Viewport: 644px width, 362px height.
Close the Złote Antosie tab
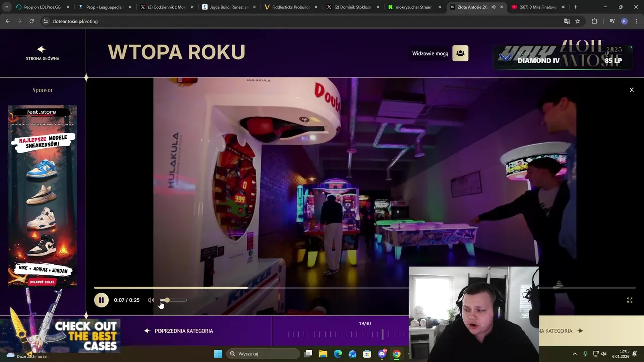[x=501, y=7]
